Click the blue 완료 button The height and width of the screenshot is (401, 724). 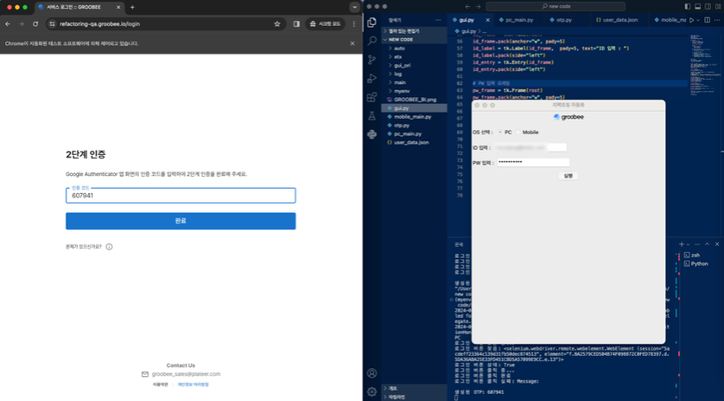point(181,221)
